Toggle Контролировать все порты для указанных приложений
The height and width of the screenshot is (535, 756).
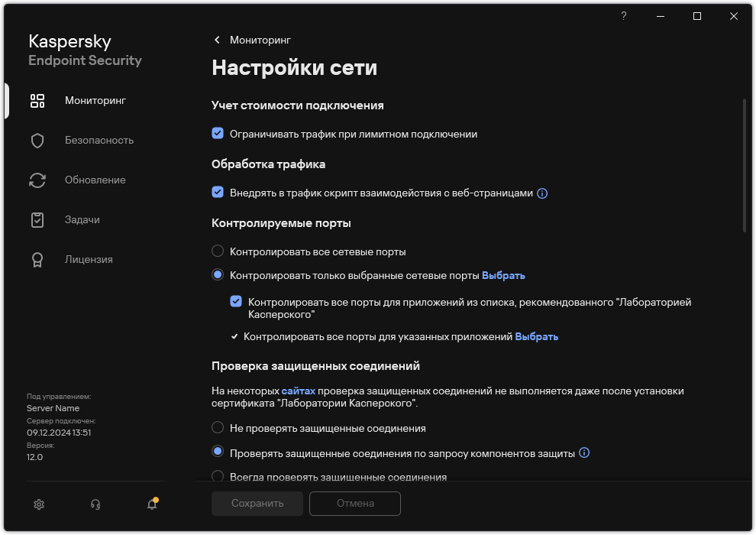(x=234, y=337)
